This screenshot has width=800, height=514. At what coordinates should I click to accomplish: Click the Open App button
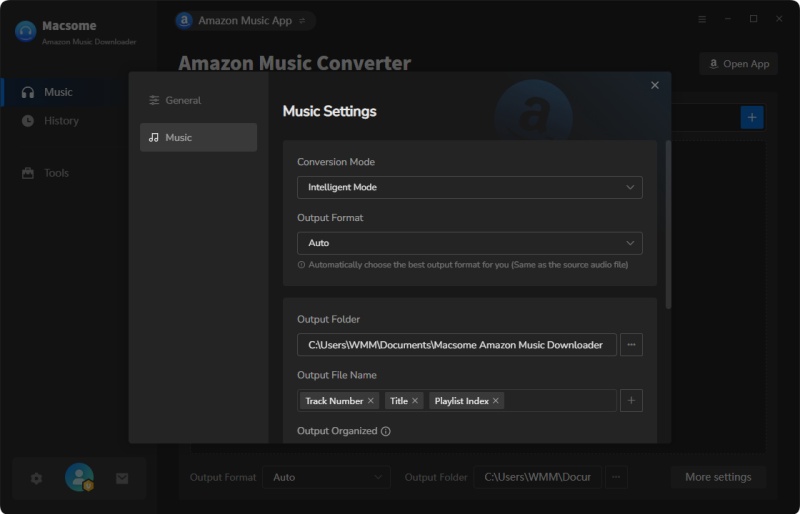[x=739, y=64]
